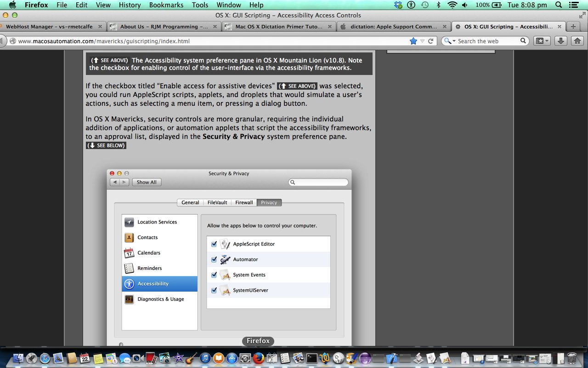Select Diagnostics & Usage in the image sidebar
This screenshot has width=588, height=368.
point(159,299)
